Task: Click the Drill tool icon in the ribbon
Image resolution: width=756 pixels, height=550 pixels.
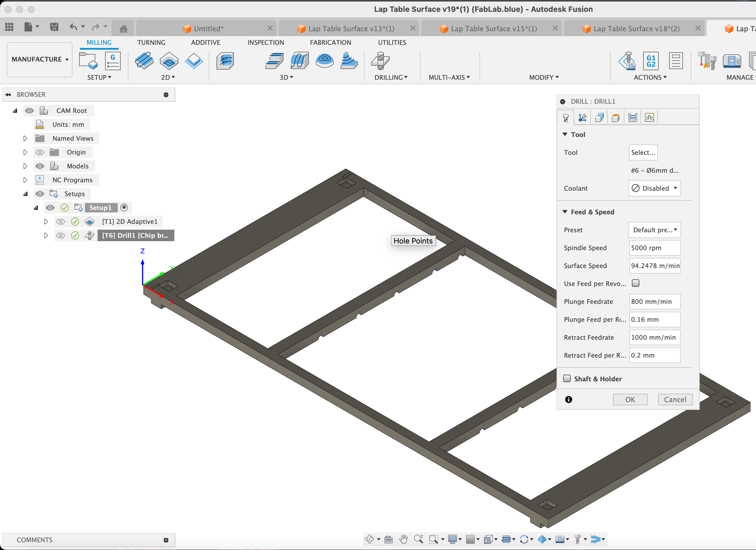Action: [381, 61]
